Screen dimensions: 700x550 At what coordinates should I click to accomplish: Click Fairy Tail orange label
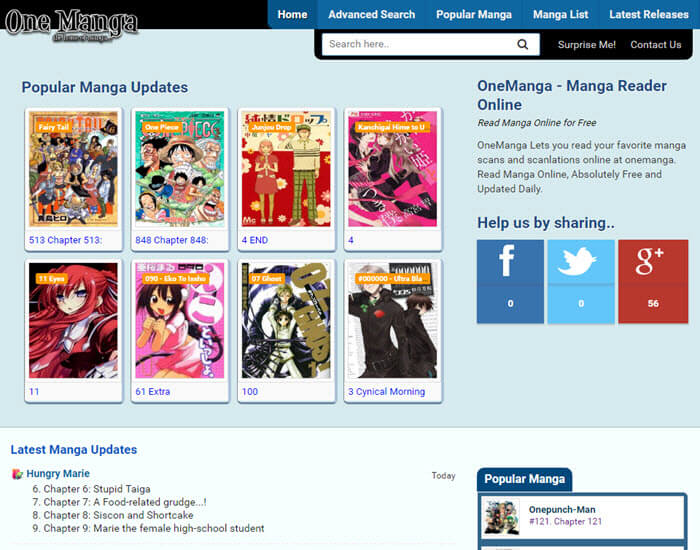[x=53, y=127]
